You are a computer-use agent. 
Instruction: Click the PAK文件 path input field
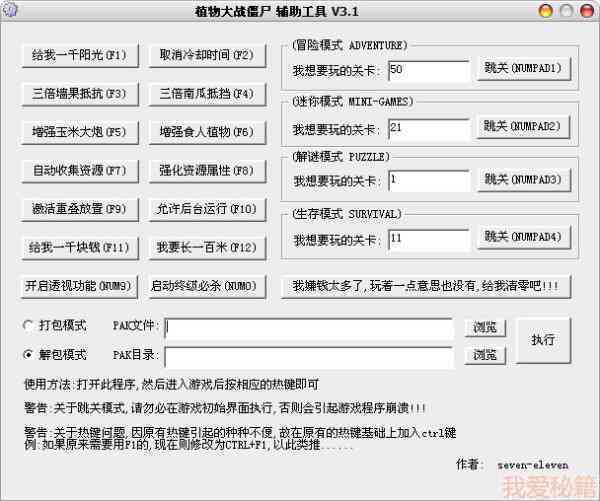(309, 328)
